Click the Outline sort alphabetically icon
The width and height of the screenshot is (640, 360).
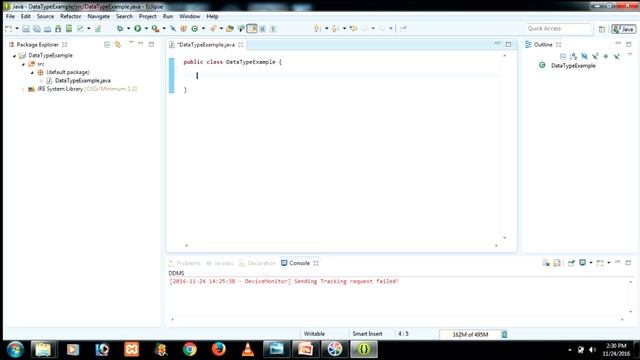[x=573, y=56]
